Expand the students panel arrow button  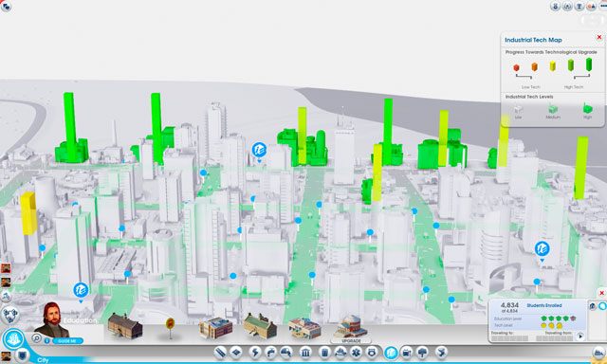tap(579, 337)
